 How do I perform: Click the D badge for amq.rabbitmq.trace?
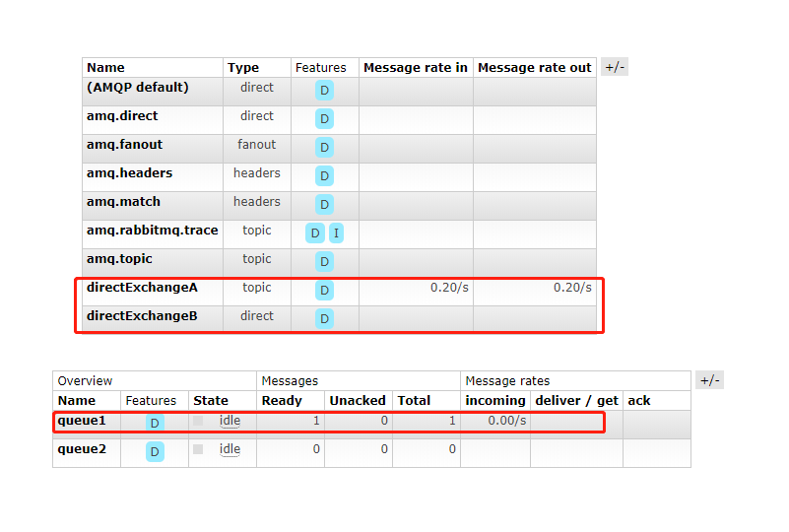(x=315, y=233)
